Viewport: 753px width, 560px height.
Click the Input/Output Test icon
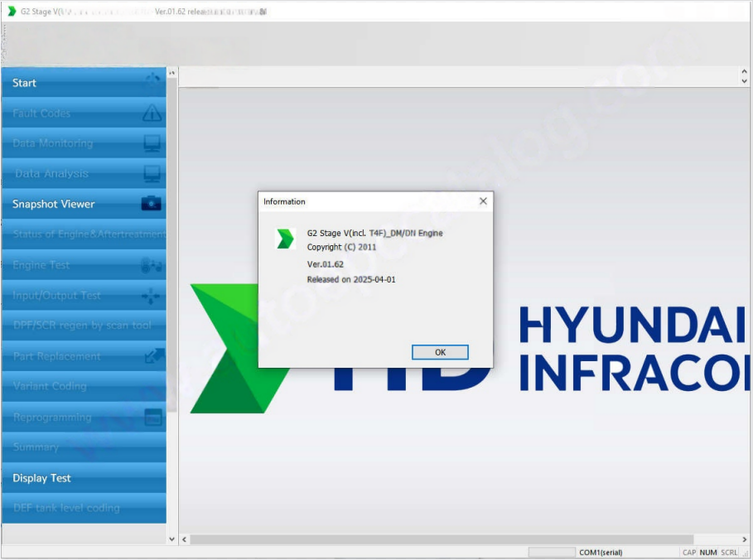152,295
